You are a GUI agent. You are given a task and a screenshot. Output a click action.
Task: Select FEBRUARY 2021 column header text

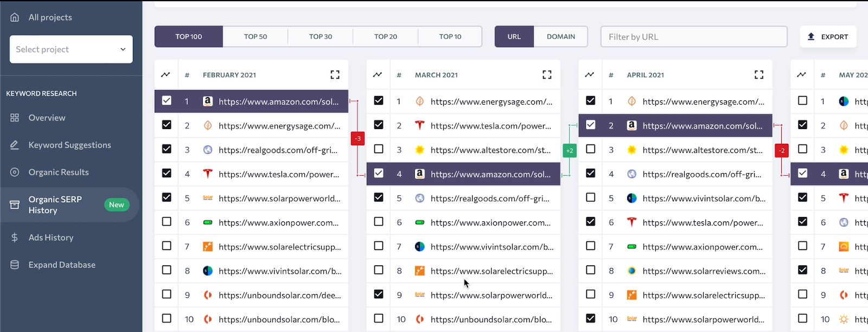click(x=229, y=75)
